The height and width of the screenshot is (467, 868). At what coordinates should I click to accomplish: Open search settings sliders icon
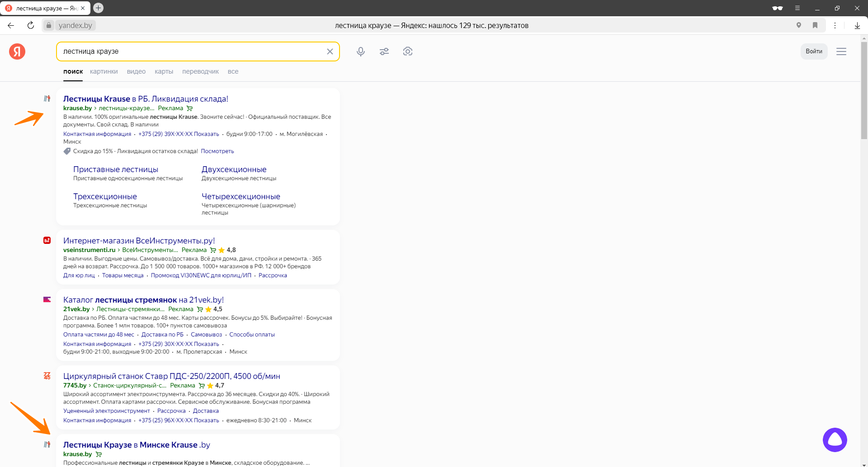pos(384,51)
